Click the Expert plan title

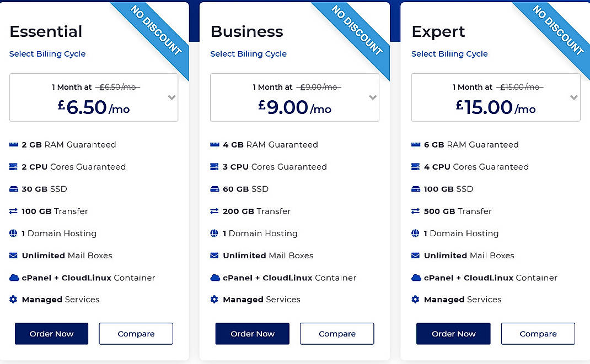[x=438, y=32]
